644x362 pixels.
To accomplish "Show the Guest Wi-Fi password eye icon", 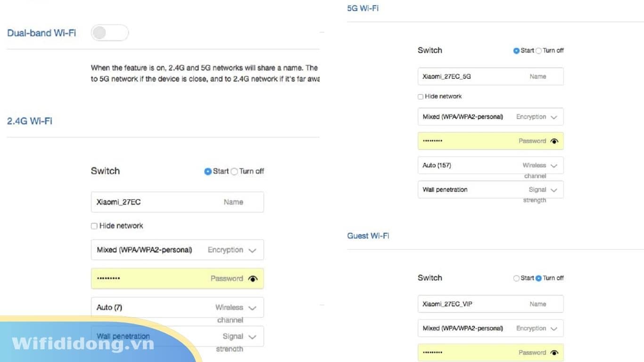I will coord(554,353).
